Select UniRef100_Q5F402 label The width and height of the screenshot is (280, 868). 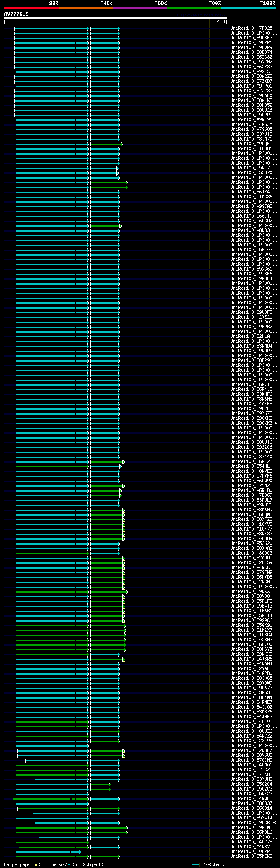(x=251, y=250)
